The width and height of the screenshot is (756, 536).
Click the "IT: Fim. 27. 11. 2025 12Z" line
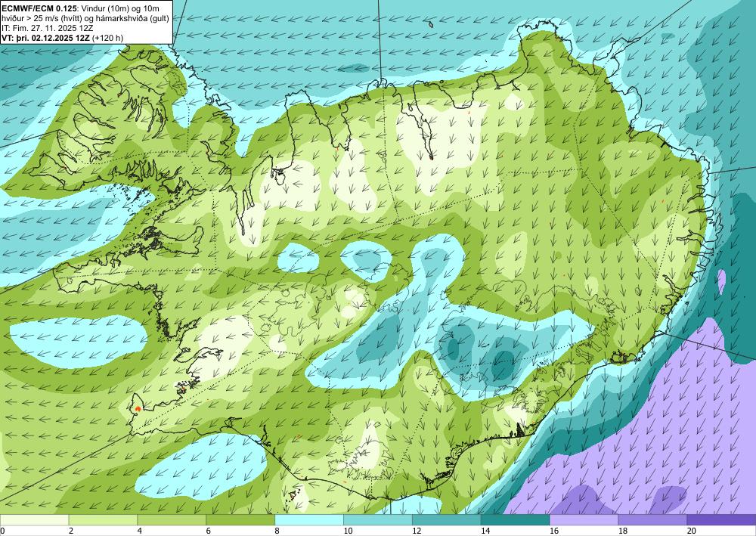[x=47, y=28]
